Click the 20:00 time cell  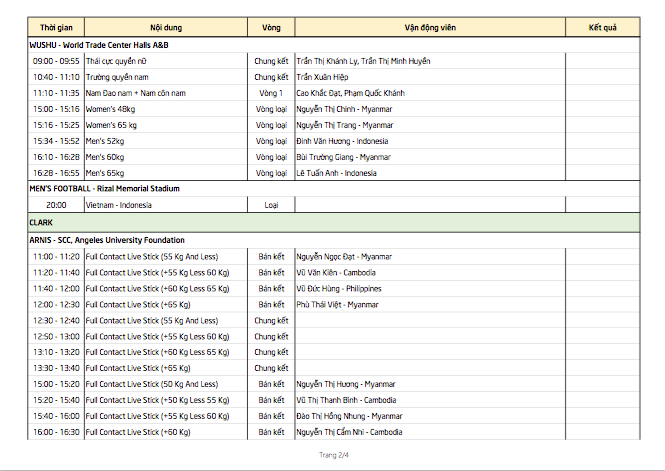click(55, 204)
